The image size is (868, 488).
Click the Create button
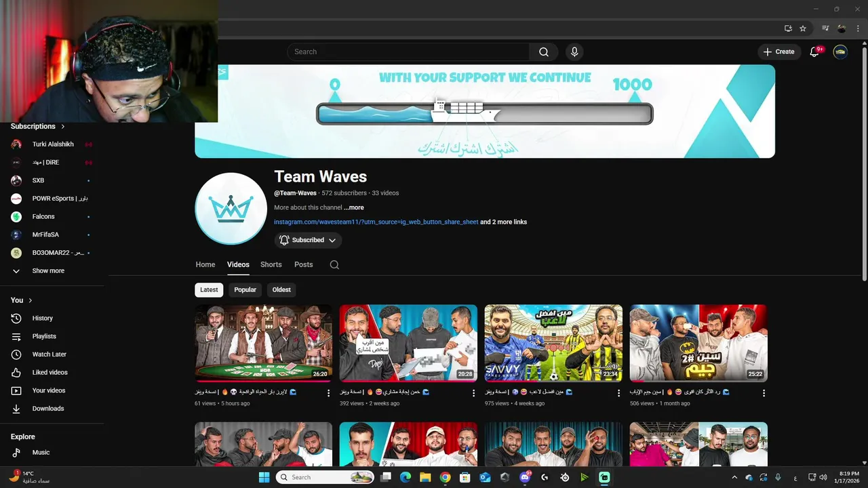(778, 52)
